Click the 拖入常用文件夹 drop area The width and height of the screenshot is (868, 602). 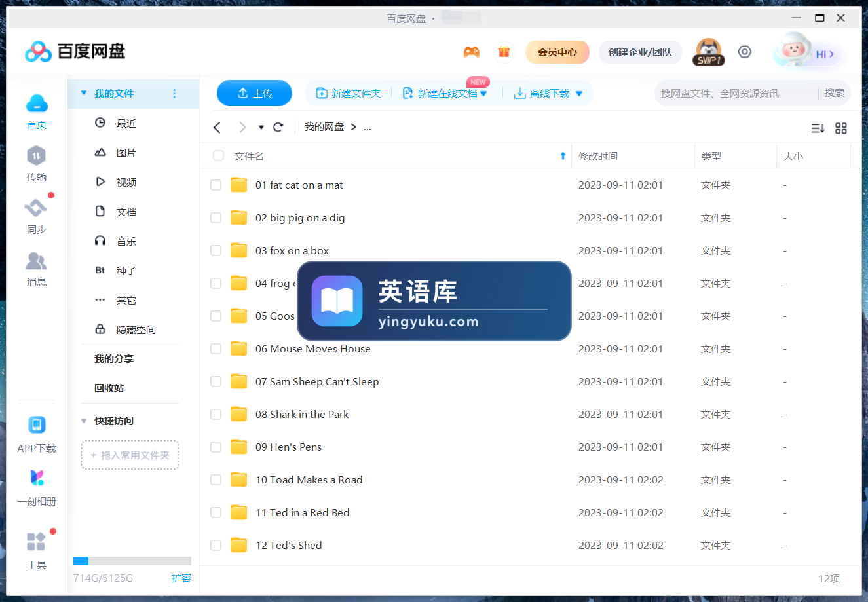pyautogui.click(x=130, y=455)
